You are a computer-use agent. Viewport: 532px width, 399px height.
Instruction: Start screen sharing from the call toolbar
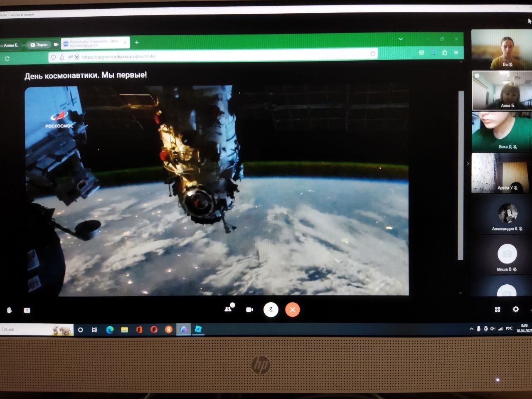pyautogui.click(x=27, y=310)
